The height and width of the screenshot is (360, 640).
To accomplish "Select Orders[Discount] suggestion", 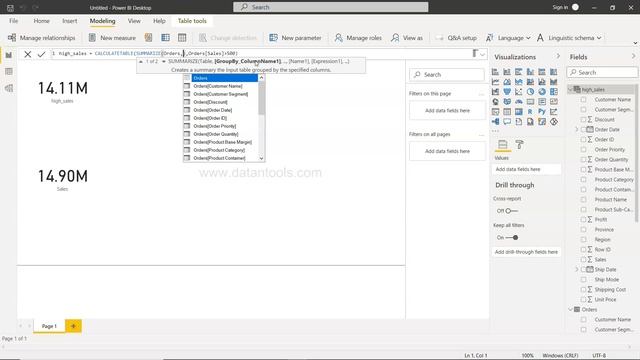I will [220, 102].
